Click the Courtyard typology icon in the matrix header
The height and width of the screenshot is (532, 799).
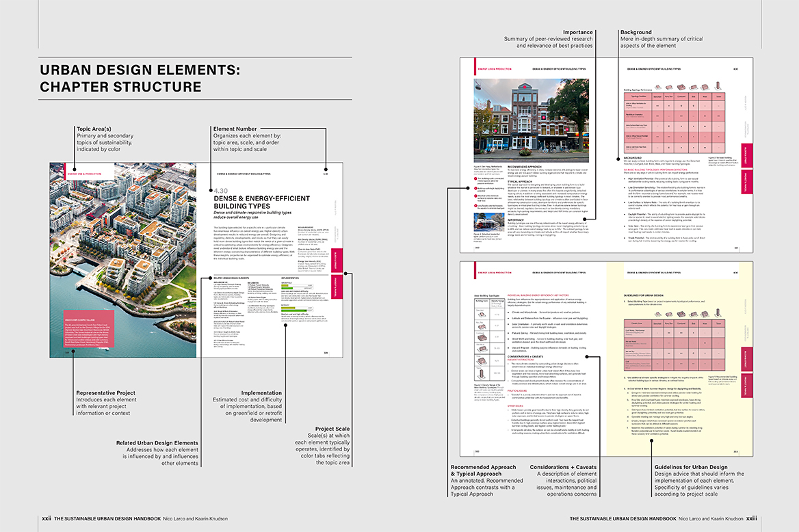681,86
